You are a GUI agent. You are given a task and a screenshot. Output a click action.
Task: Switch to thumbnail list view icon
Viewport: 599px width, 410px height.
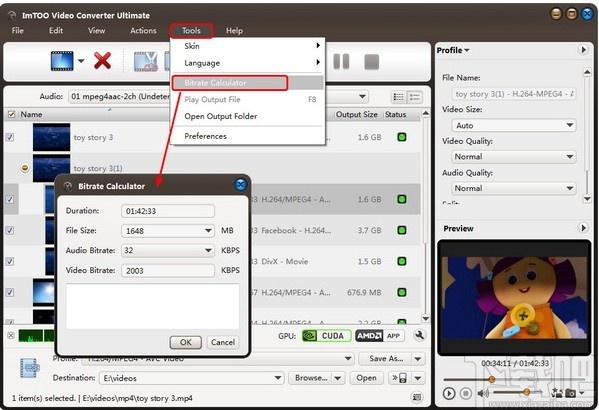coord(399,97)
